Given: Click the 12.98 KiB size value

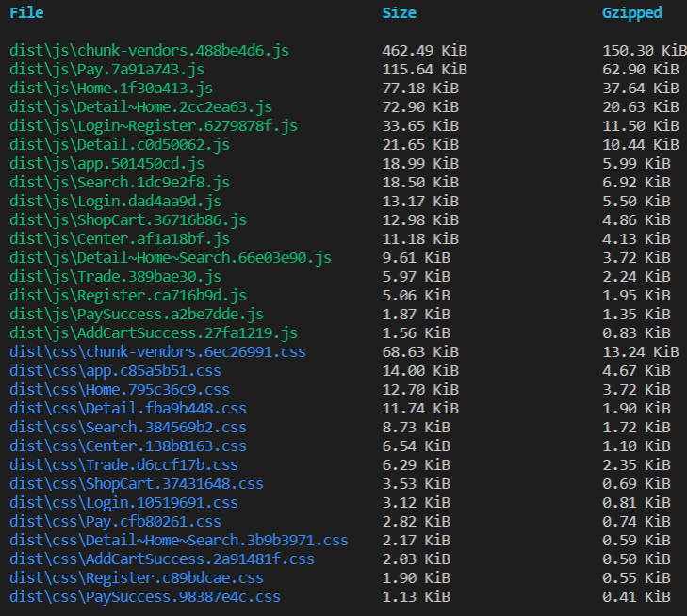Looking at the screenshot, I should click(420, 219).
